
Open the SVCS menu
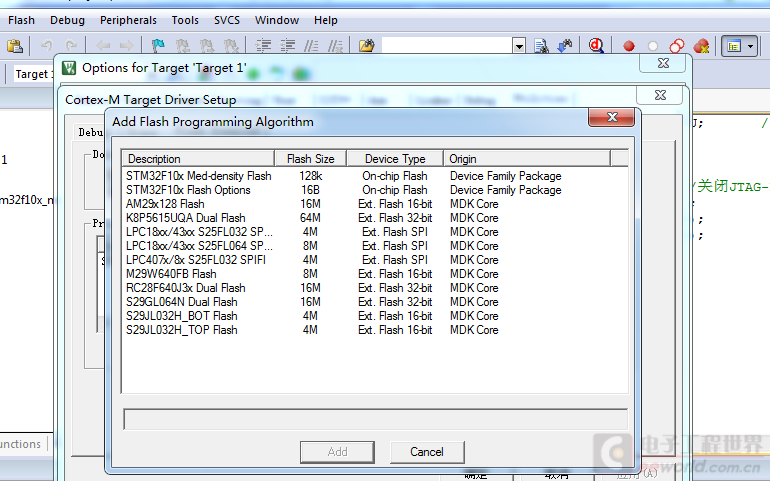(227, 20)
